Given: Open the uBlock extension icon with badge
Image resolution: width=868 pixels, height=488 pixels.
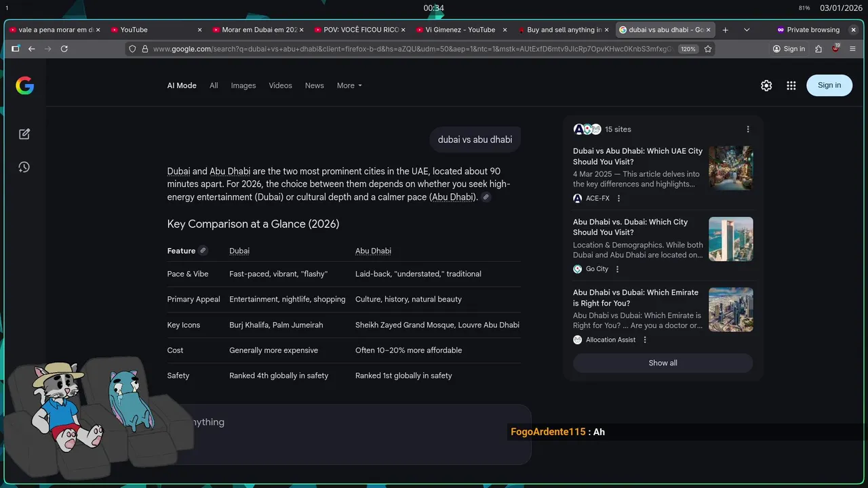Looking at the screenshot, I should (x=836, y=49).
